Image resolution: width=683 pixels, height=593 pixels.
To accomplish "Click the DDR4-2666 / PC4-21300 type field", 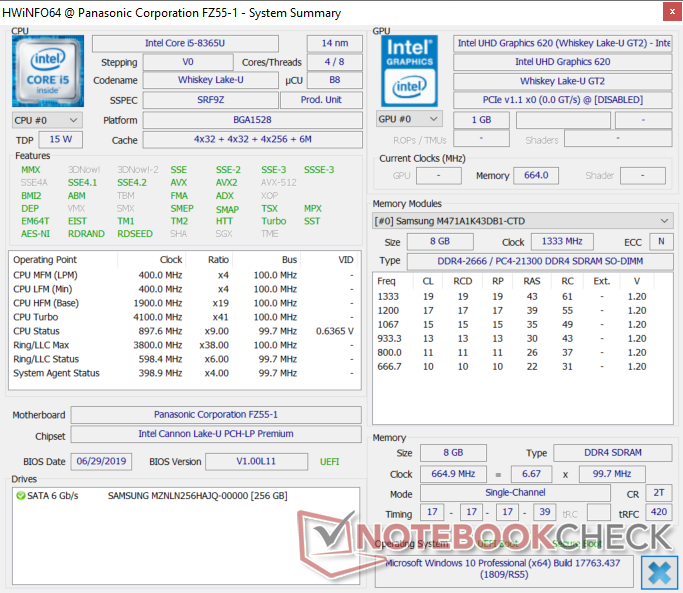I will tap(540, 261).
